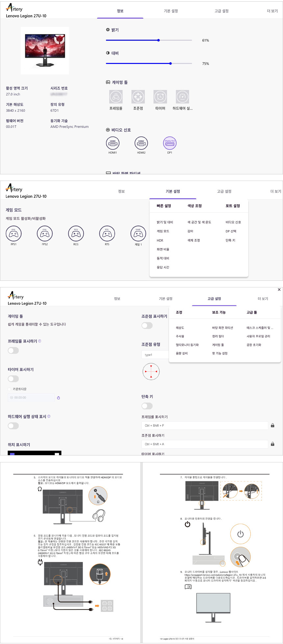Select the RTS game mode icon

coord(107,234)
